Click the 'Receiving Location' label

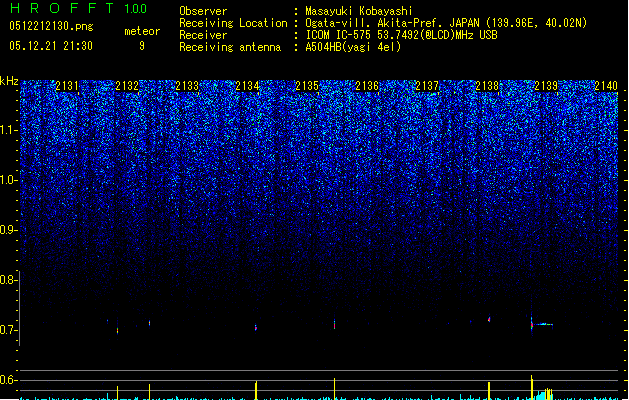(233, 23)
